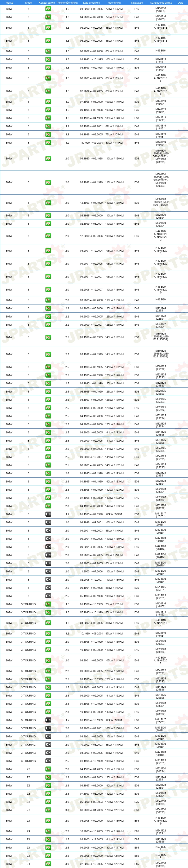This screenshot has width=188, height=868.
Task: Click the Opis column header
Action: [x=180, y=2]
